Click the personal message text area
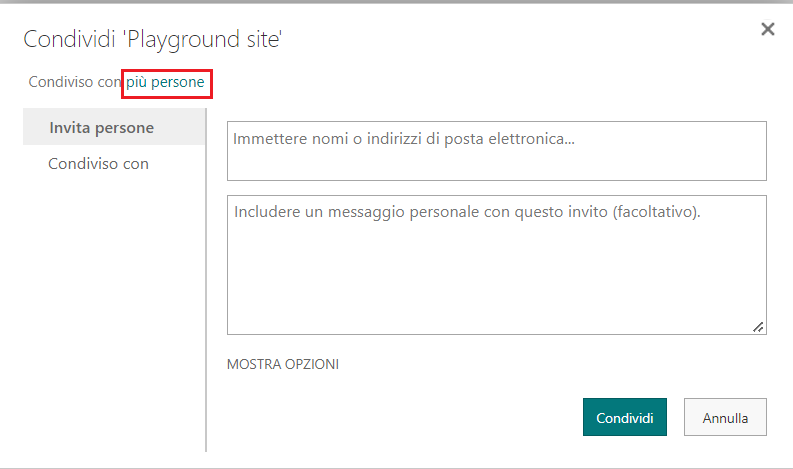793x469 pixels. pyautogui.click(x=497, y=265)
